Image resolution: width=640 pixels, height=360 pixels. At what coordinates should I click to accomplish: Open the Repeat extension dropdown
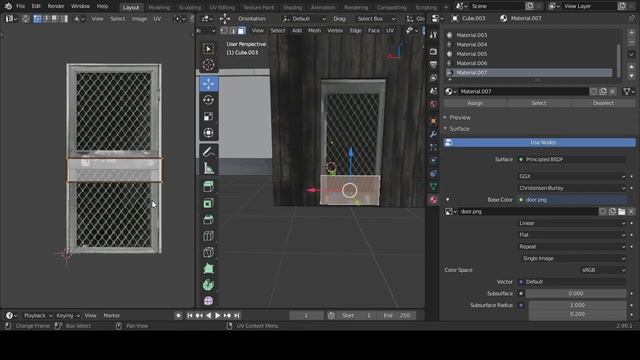tap(571, 247)
